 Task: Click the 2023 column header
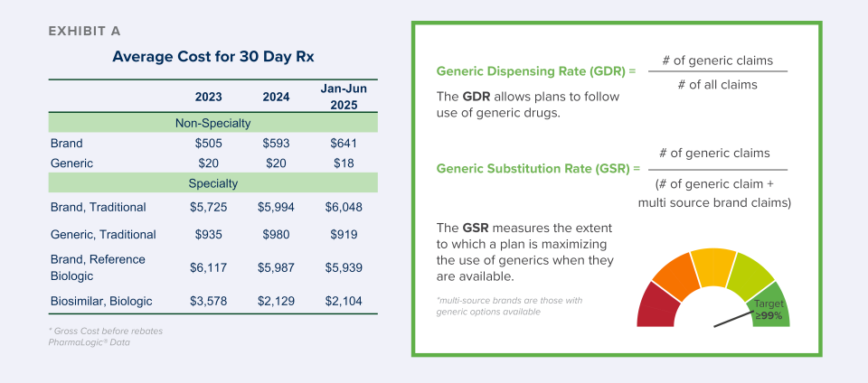click(209, 98)
